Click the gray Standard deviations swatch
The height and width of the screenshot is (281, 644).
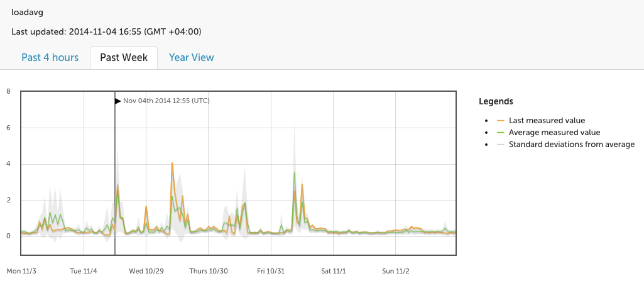pyautogui.click(x=500, y=145)
